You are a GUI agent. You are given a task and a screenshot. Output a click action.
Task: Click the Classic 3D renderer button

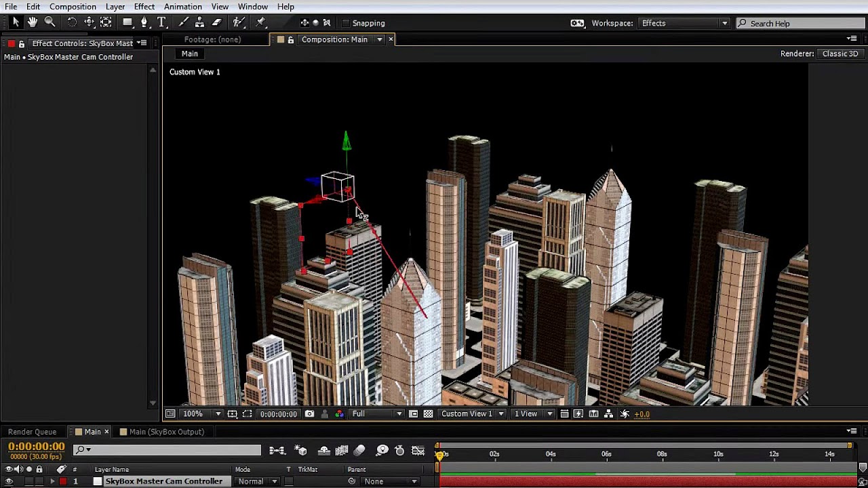point(840,54)
